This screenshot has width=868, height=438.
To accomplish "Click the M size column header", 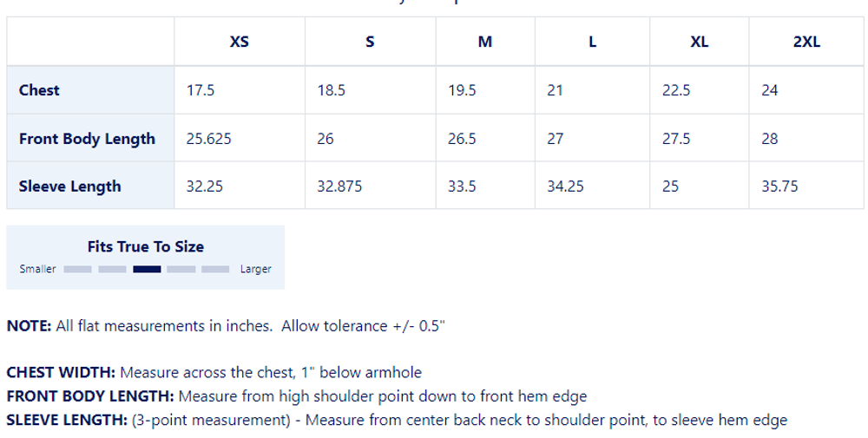I will click(485, 42).
